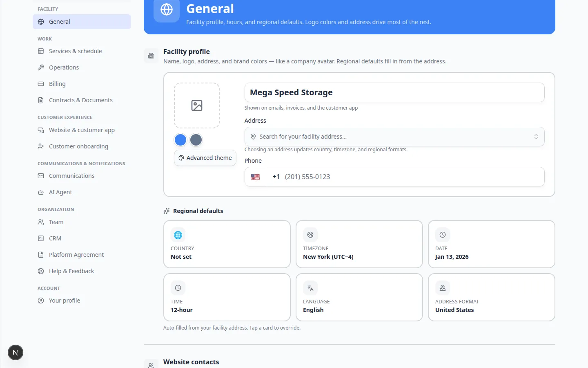The width and height of the screenshot is (588, 368).
Task: Open the Advanced theme settings
Action: pos(205,158)
